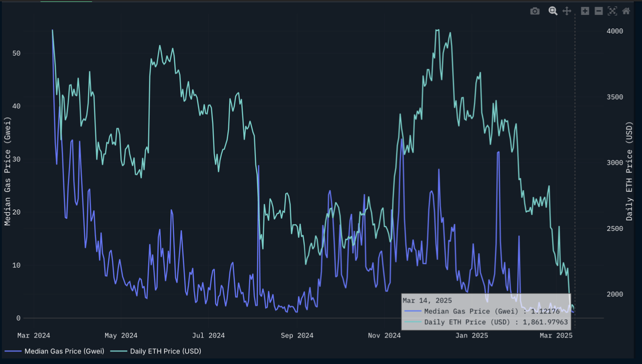Reset axes using the home icon
Image resolution: width=642 pixels, height=364 pixels.
pyautogui.click(x=625, y=11)
